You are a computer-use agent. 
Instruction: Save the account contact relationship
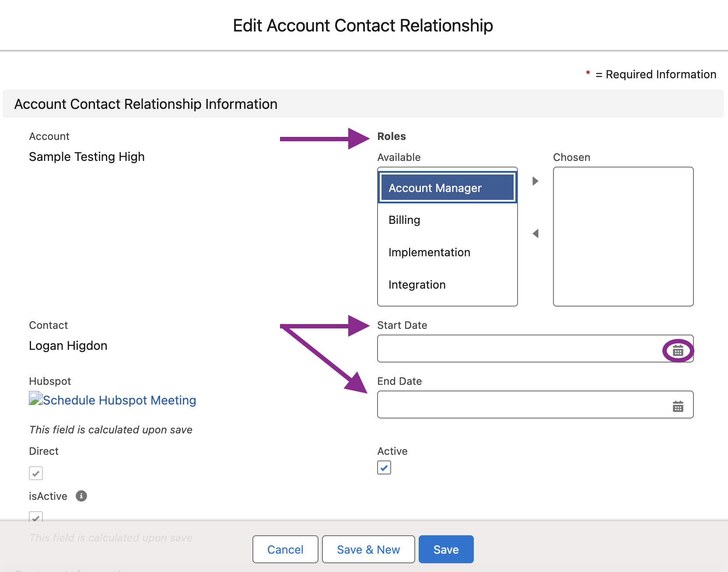tap(446, 549)
